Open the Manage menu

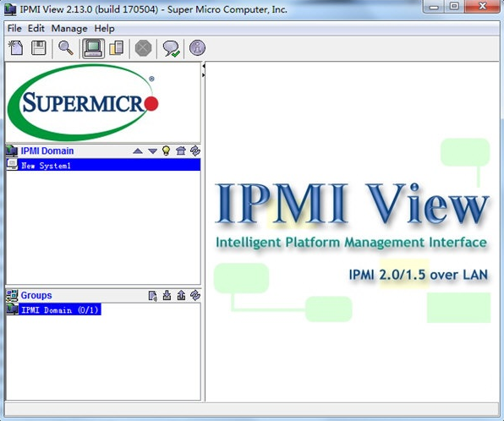69,29
